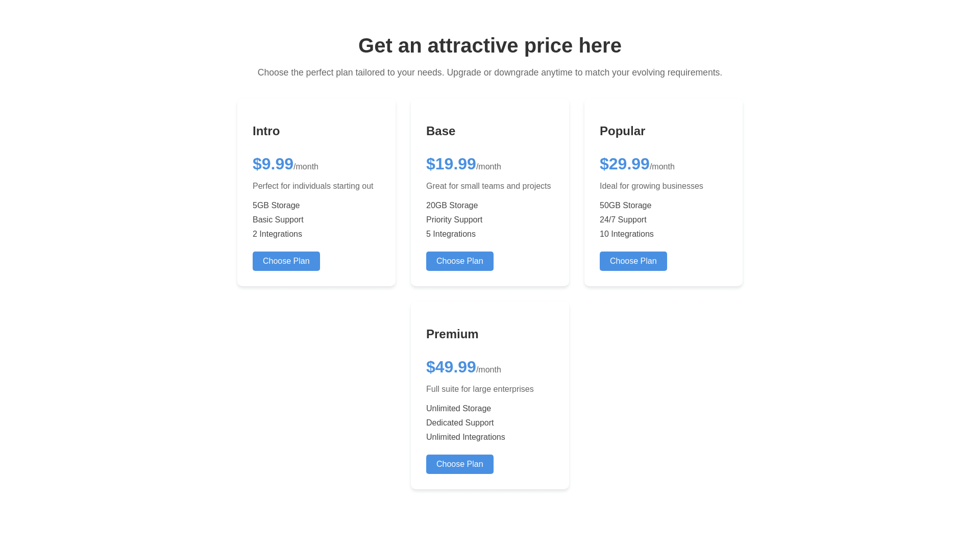Click the Dedicated Support feature line

pos(459,423)
